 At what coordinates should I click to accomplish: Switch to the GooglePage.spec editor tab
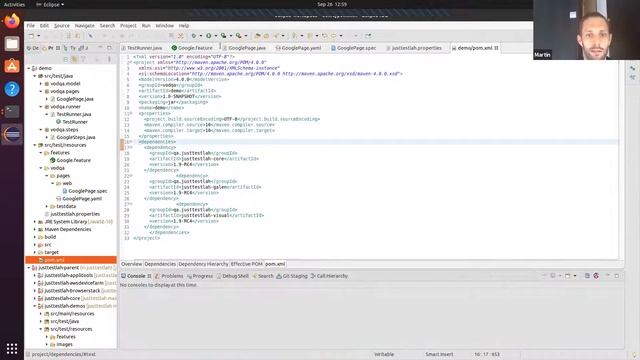[x=353, y=48]
